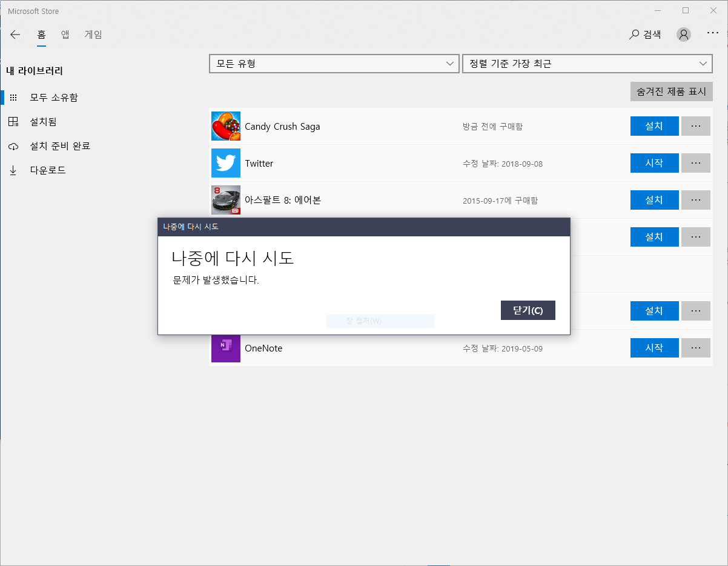Maximize the Microsoft Store window
Screen dimensions: 728x566
(686, 10)
